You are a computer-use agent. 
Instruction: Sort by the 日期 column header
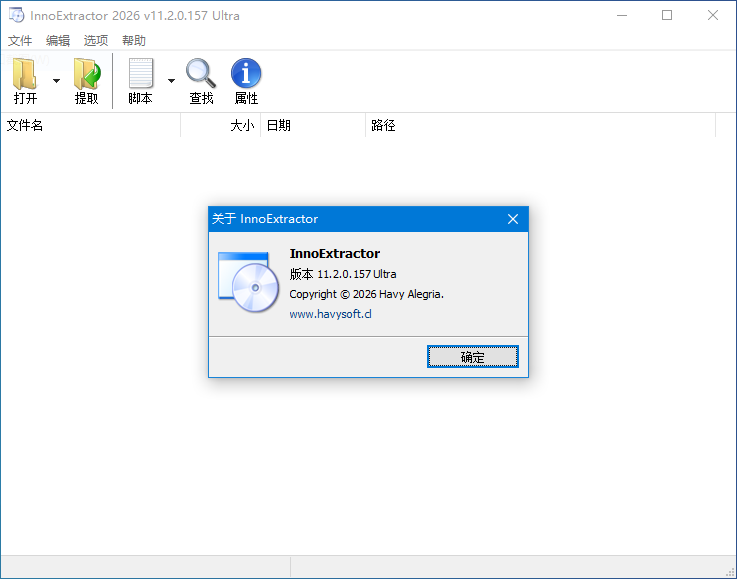313,125
